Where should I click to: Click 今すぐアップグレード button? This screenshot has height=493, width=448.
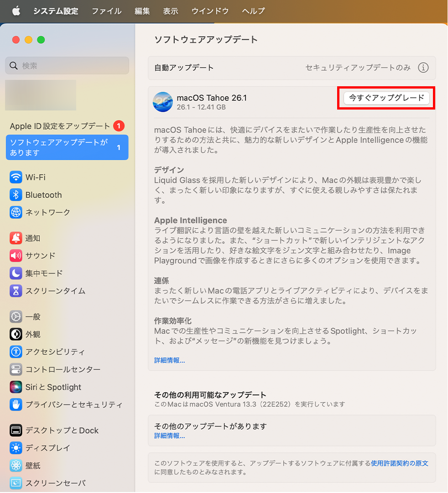point(386,98)
